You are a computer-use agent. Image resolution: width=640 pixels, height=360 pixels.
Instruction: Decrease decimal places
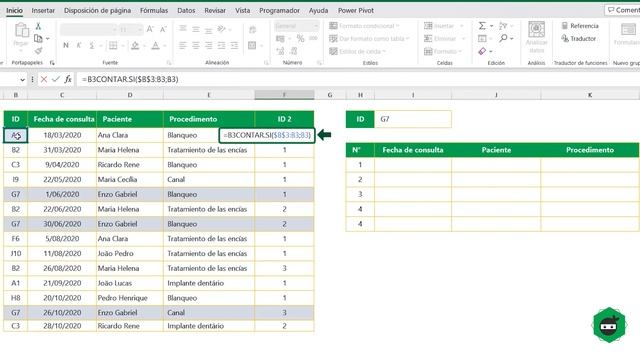pyautogui.click(x=294, y=51)
